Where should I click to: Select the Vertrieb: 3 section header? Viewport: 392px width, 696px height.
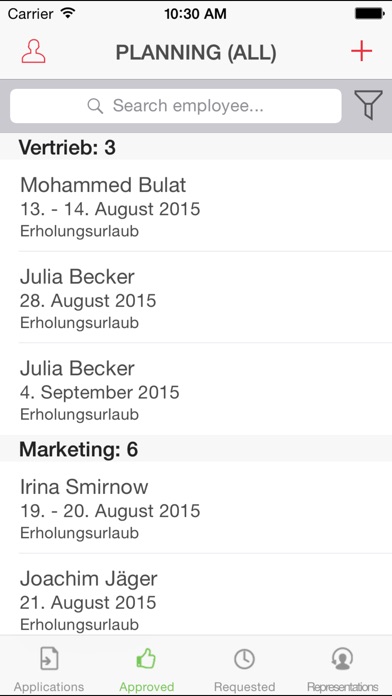196,147
